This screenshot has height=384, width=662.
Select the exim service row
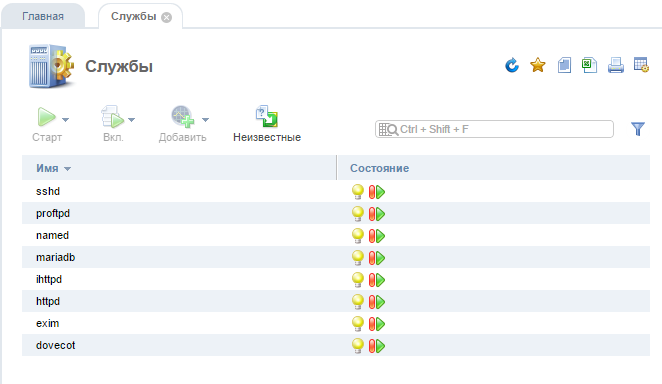336,323
